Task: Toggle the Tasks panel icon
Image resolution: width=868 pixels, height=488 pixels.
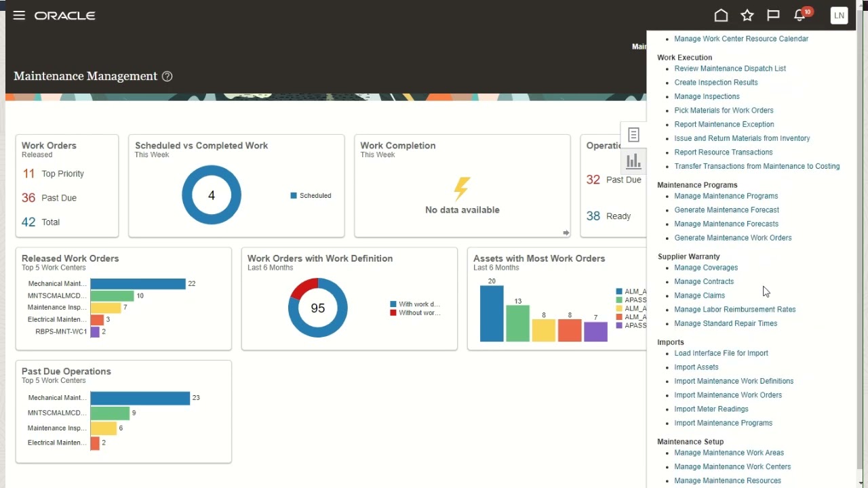Action: tap(633, 135)
